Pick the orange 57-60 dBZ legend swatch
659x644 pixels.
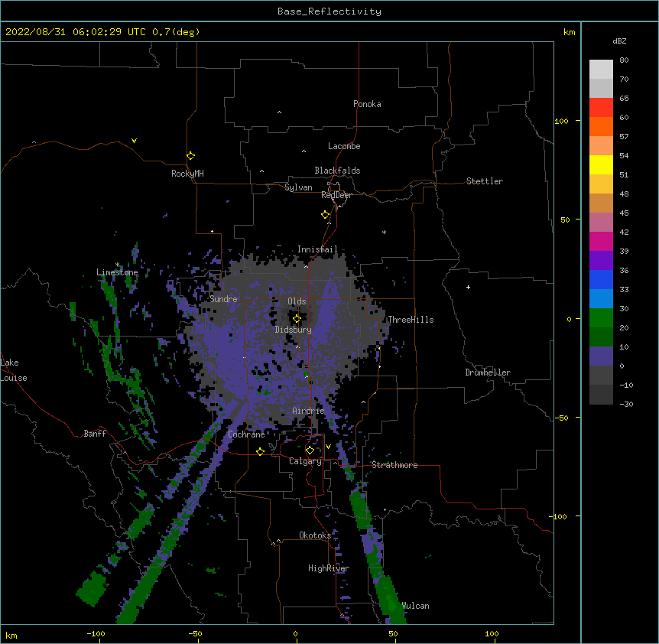click(601, 126)
